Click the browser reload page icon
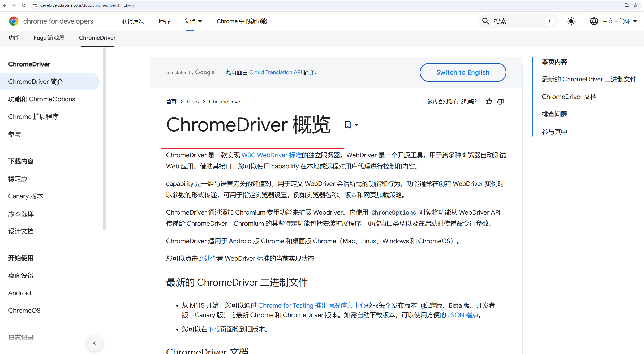Image resolution: width=644 pixels, height=354 pixels. [24, 5]
